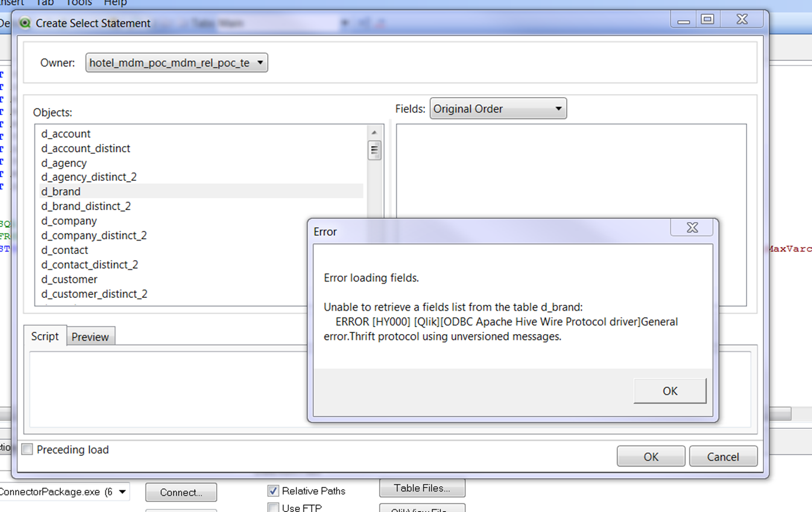Screen dimensions: 812x512
Task: Click inside the Script text area
Action: (168, 389)
